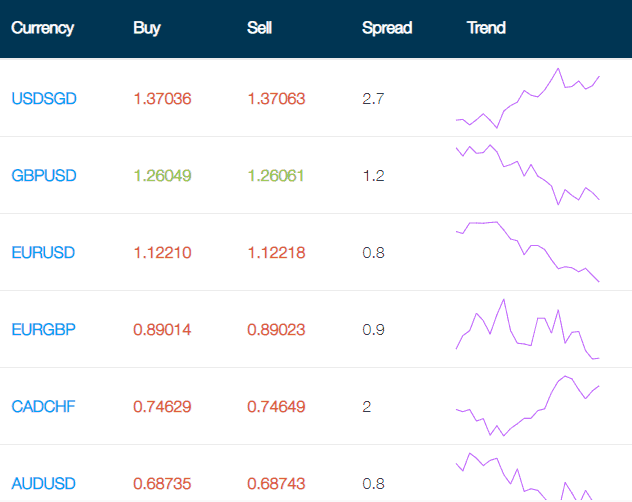
Task: Click the Buy column header
Action: (x=147, y=28)
